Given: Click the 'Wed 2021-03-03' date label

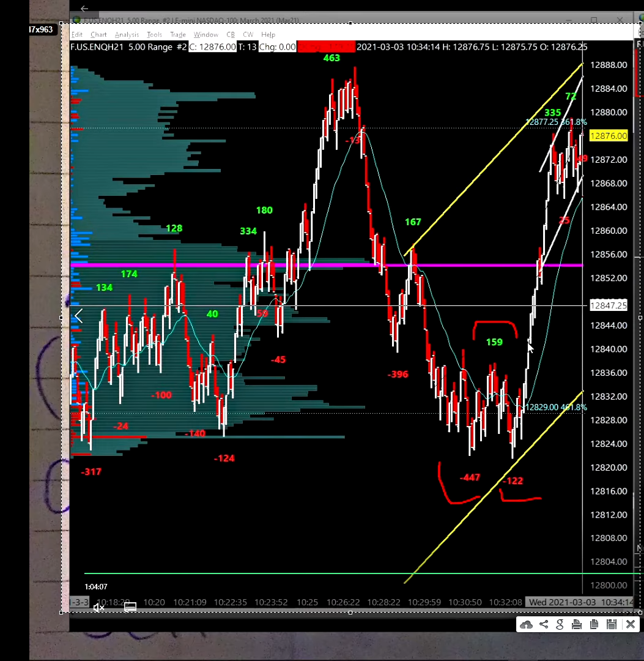Looking at the screenshot, I should point(562,602).
